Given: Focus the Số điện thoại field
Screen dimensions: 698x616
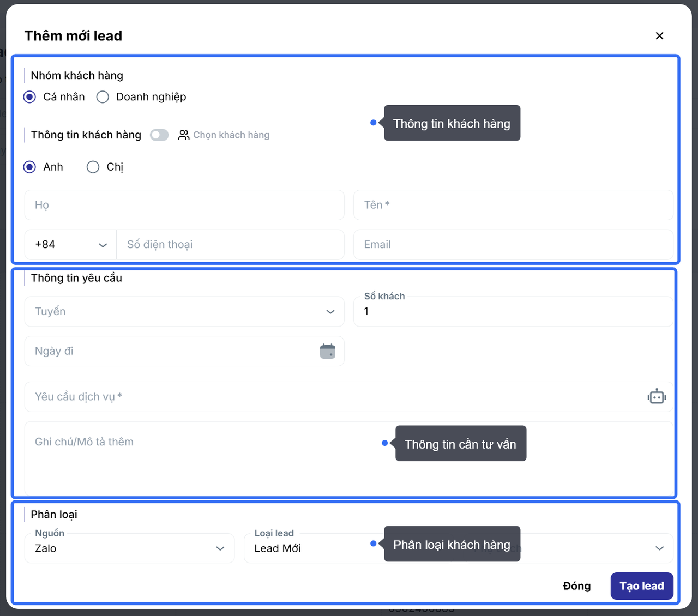Looking at the screenshot, I should click(230, 245).
